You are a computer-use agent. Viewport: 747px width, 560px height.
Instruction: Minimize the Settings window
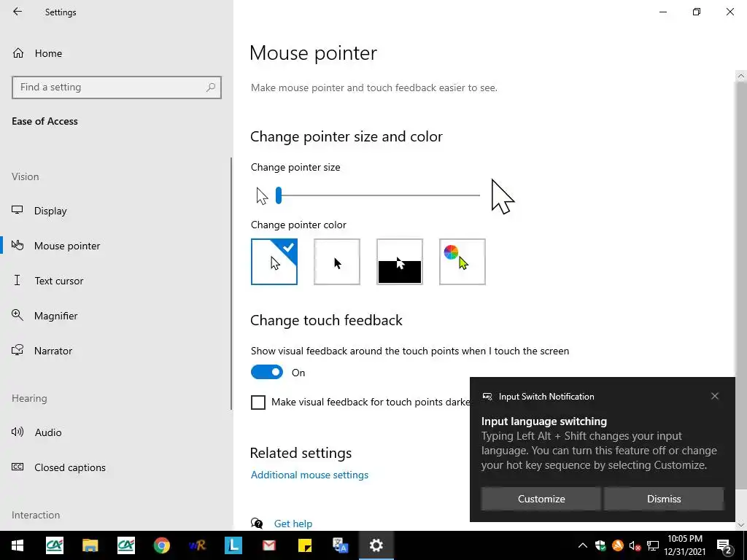[x=662, y=12]
